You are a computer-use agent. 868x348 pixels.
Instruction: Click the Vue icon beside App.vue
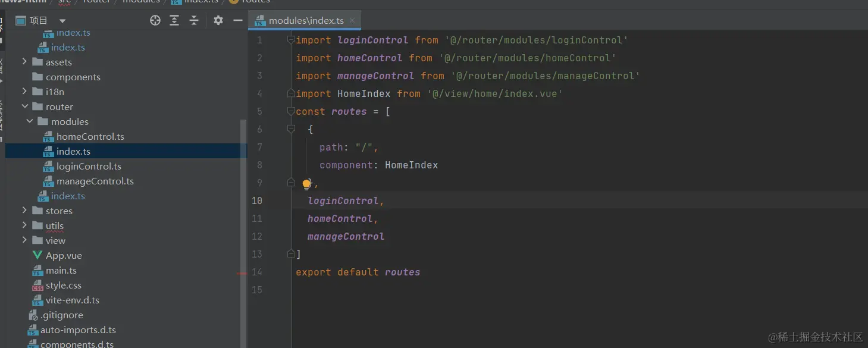point(37,255)
